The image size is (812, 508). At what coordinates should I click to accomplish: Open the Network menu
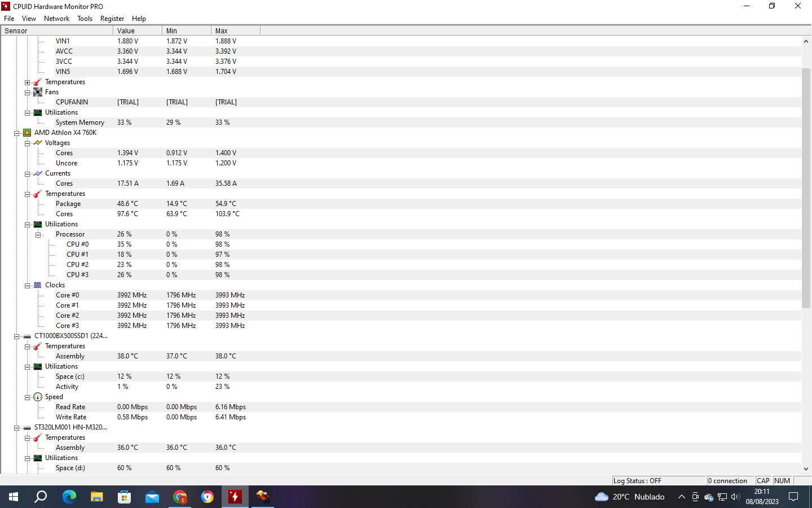coord(56,19)
